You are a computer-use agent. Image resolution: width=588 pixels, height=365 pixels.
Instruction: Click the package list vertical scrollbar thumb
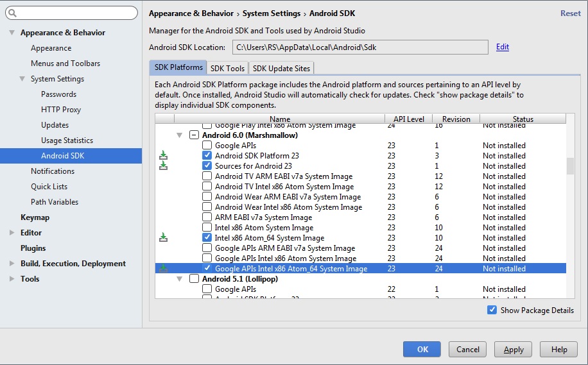(x=570, y=166)
